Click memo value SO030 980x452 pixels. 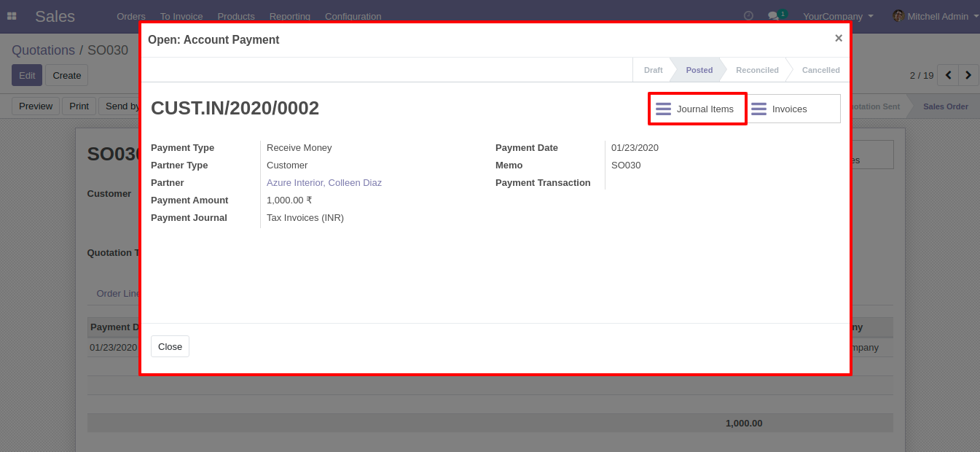click(x=626, y=165)
